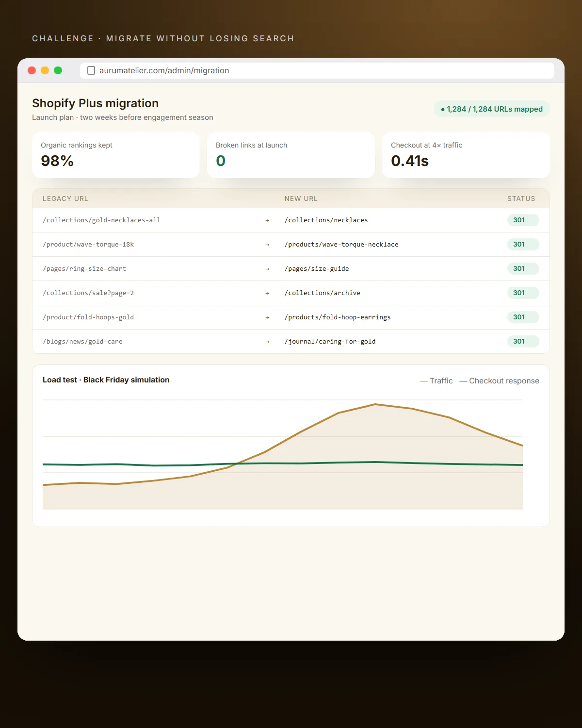Click Load test · Black Friday simulation title
Image resolution: width=582 pixels, height=728 pixels.
pos(106,380)
